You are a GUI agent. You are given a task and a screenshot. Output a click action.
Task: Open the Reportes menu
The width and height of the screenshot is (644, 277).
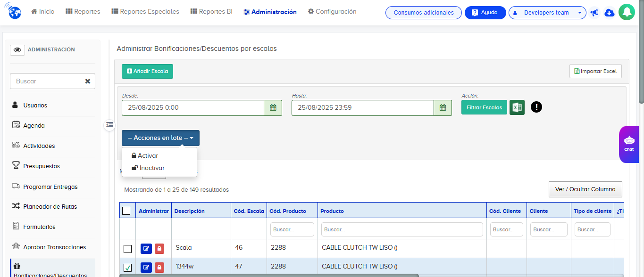tap(83, 12)
